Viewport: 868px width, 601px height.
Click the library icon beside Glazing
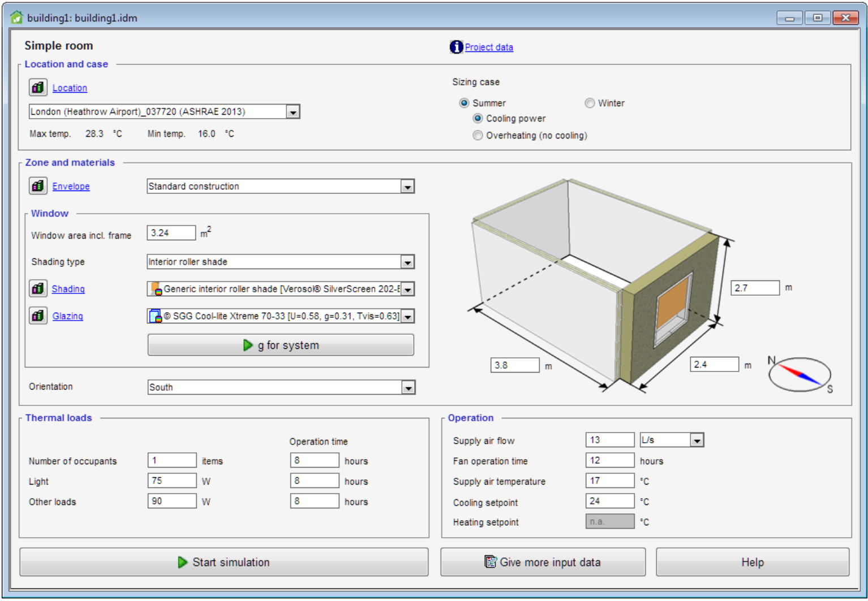38,315
